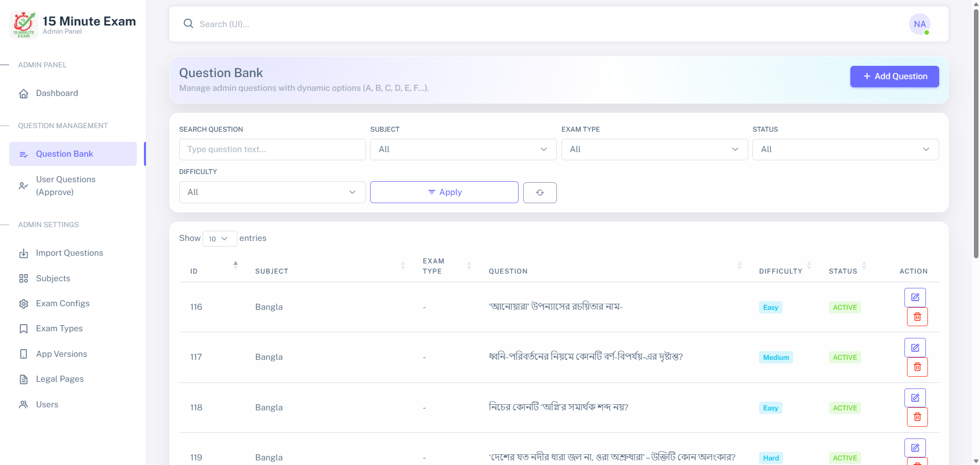The height and width of the screenshot is (465, 980).
Task: Click the ACTIVE status badge of 116
Action: [845, 307]
